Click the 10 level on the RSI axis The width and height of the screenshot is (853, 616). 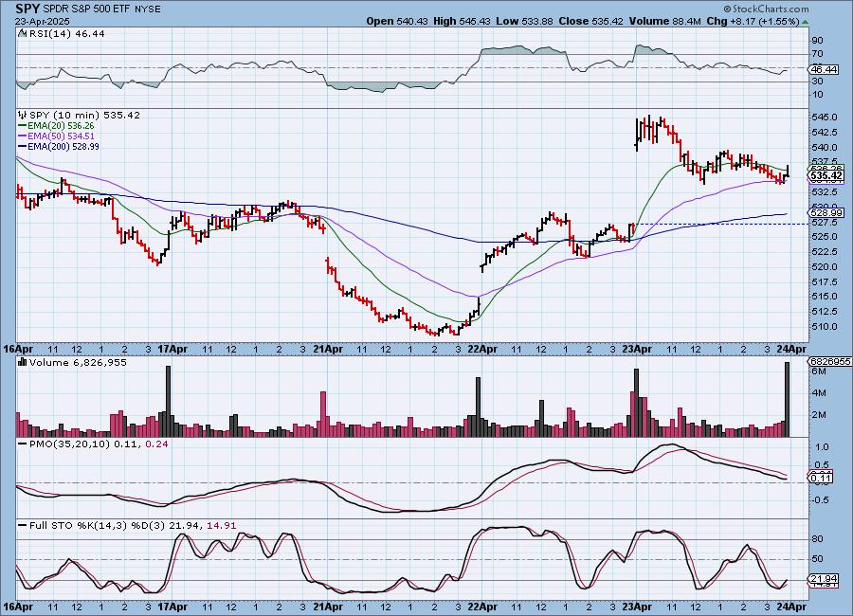click(818, 95)
